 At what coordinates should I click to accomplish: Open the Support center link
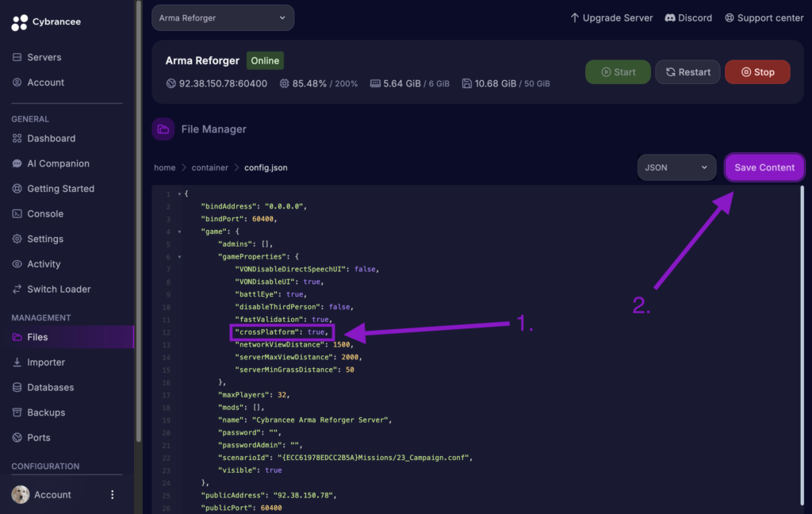pos(764,18)
